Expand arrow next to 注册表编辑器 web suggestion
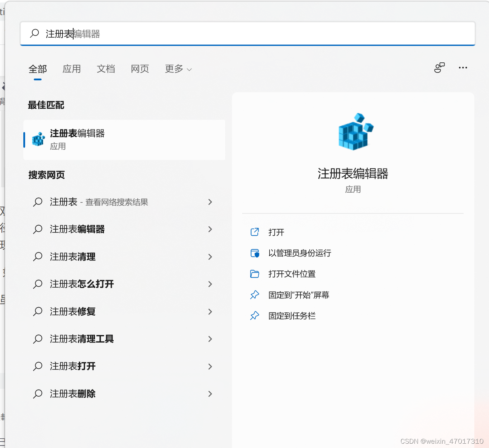 tap(210, 229)
